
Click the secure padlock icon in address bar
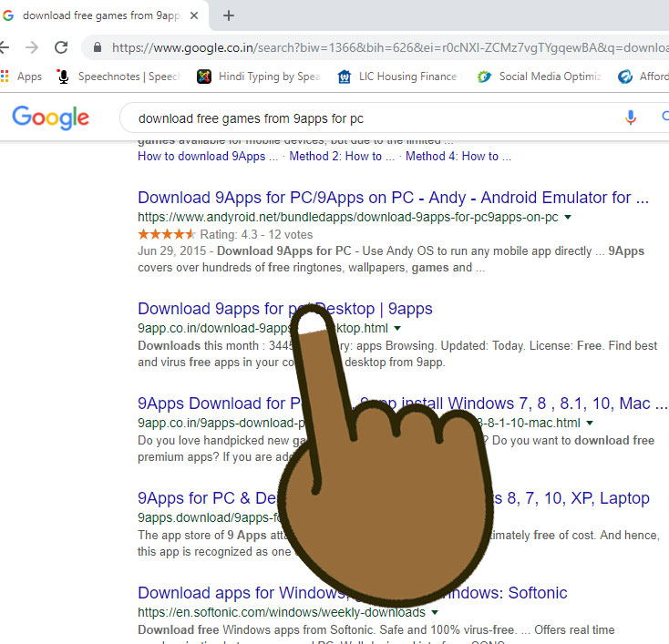tap(96, 47)
